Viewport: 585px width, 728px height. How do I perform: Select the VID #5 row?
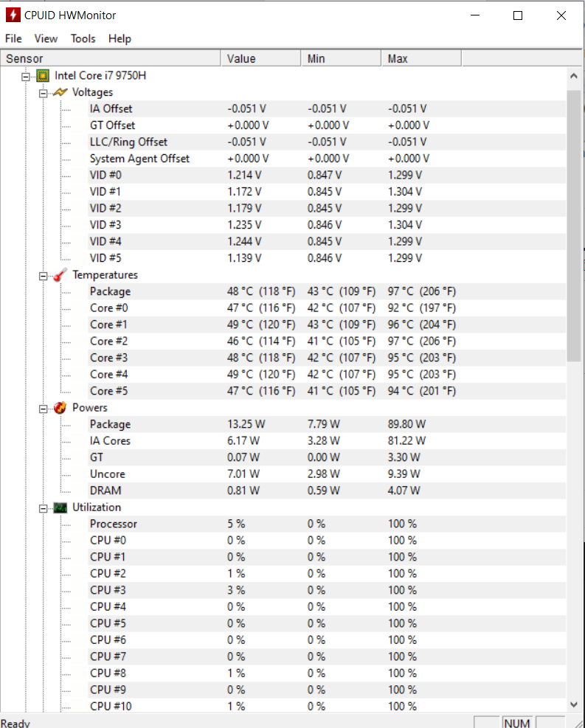327,258
